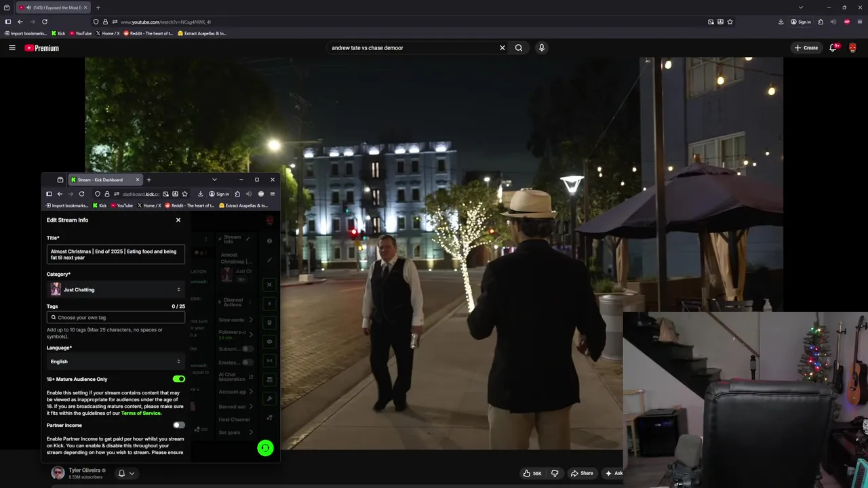Clear the YouTube search query
Image resolution: width=868 pixels, height=488 pixels.
coord(502,47)
